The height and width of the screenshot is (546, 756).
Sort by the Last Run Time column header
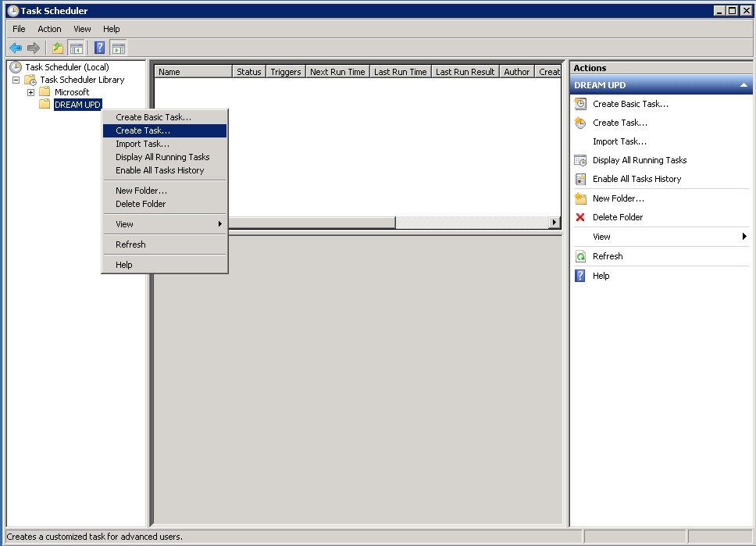point(400,71)
